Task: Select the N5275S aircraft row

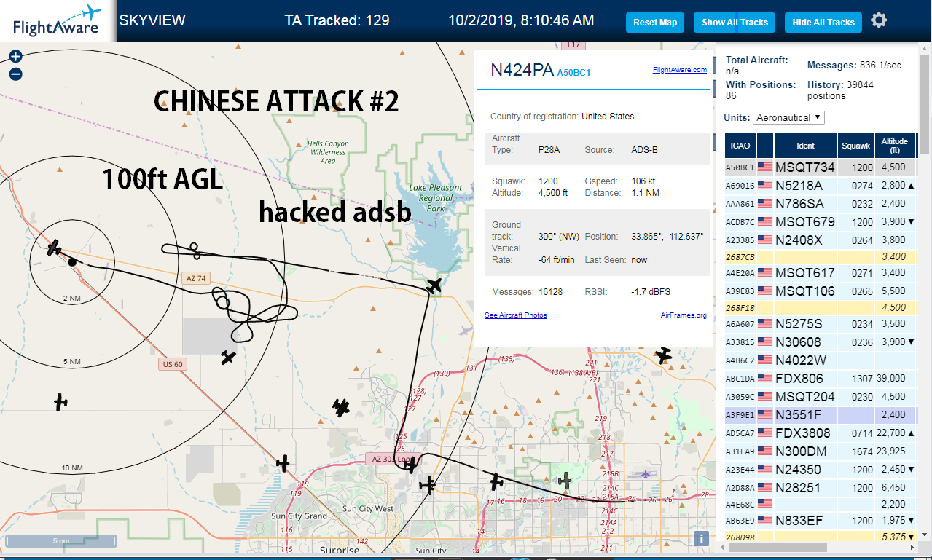Action: click(821, 324)
